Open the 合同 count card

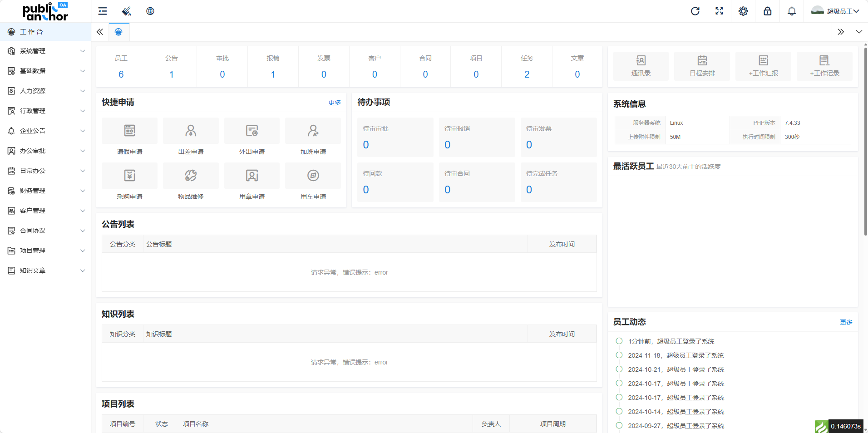tap(425, 67)
